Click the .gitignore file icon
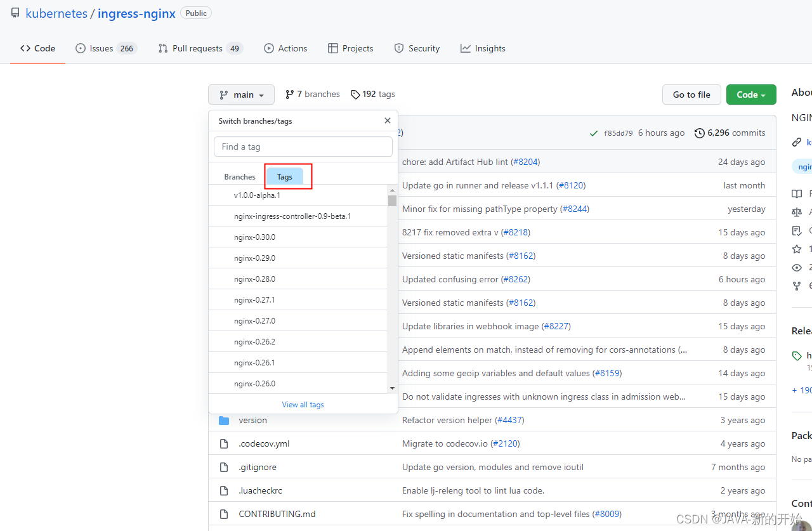 tap(224, 467)
